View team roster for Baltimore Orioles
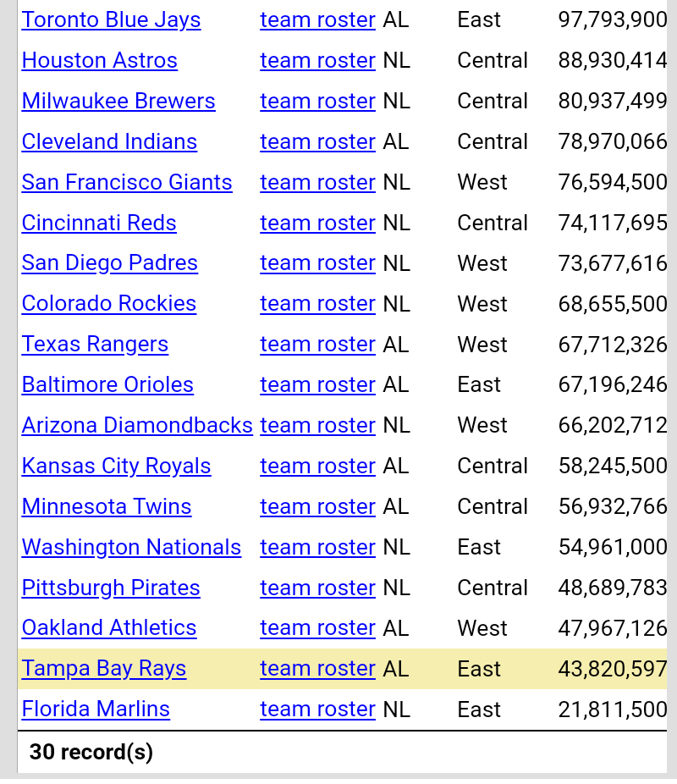677x784 pixels. (x=317, y=384)
